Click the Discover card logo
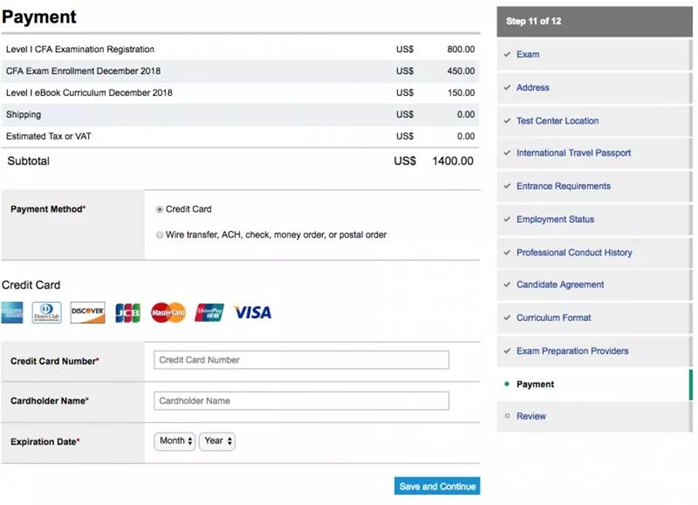This screenshot has width=698, height=505. pos(88,313)
